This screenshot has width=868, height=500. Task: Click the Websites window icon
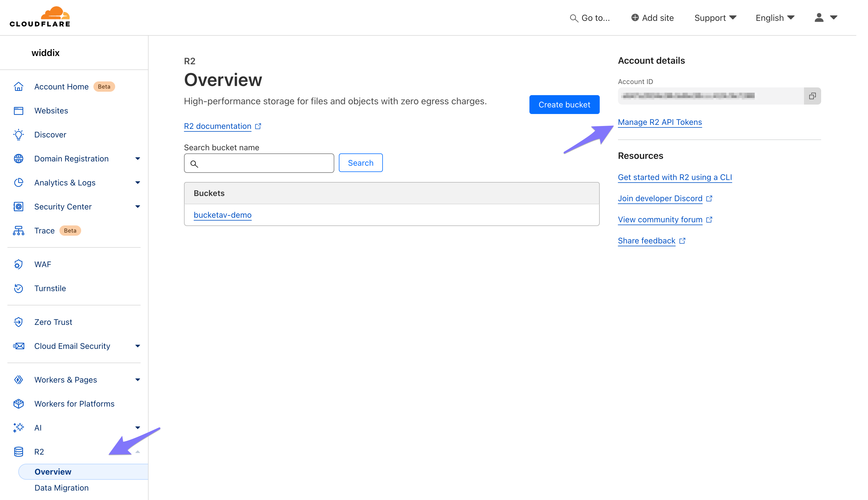click(x=19, y=111)
